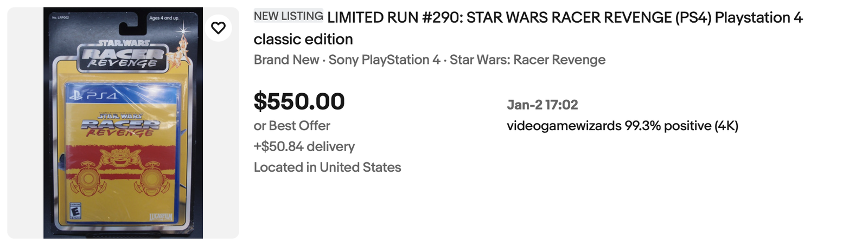Click the "Ages 4 and up" label

coord(164,18)
